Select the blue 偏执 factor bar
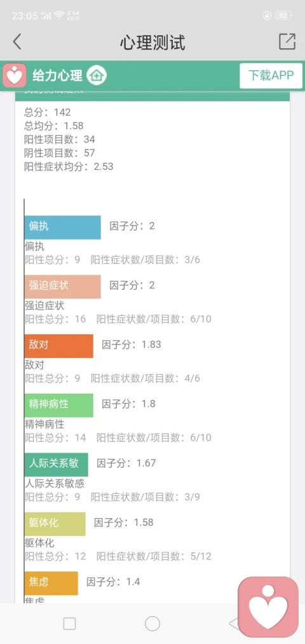Viewport: 305px width, 644px height. click(62, 227)
